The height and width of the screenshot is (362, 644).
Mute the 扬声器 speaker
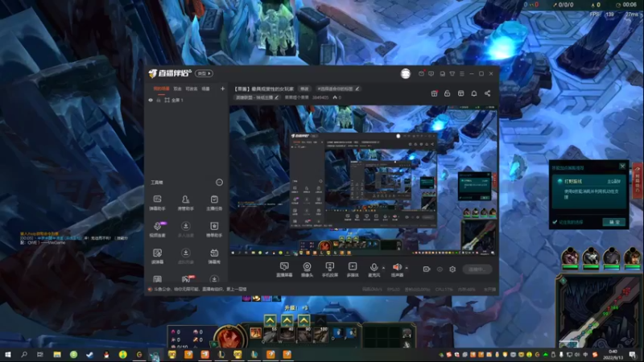(397, 269)
